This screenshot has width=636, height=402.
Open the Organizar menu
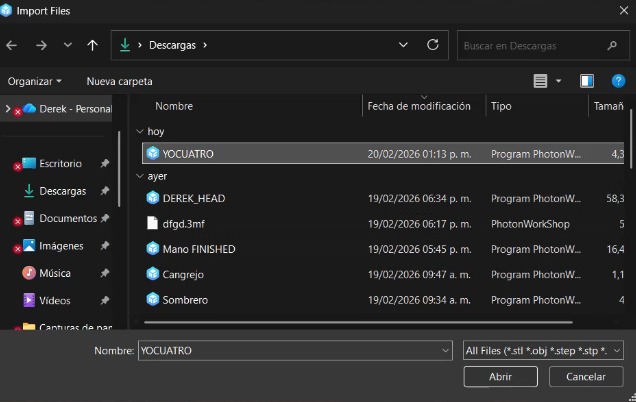coord(34,81)
